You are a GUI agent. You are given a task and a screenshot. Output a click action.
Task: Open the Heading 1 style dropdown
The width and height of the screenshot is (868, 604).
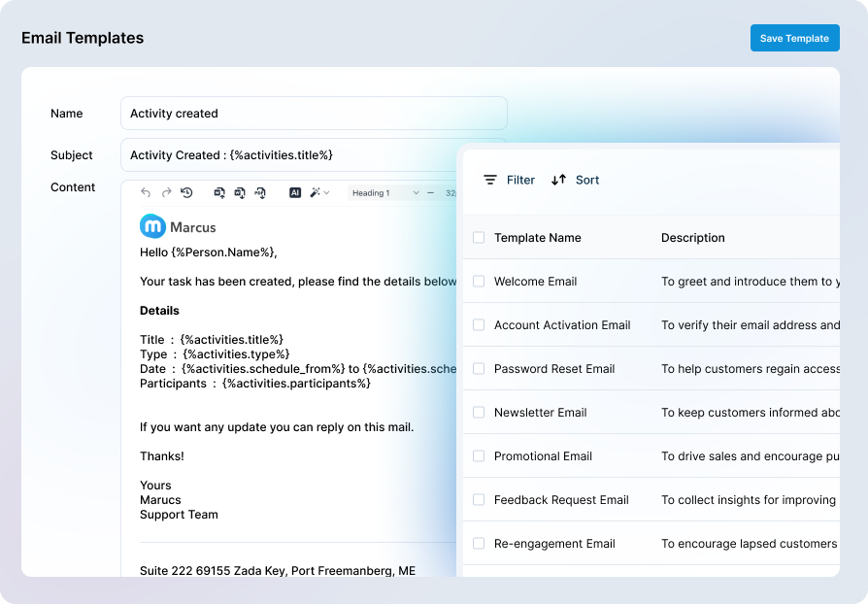pos(384,193)
